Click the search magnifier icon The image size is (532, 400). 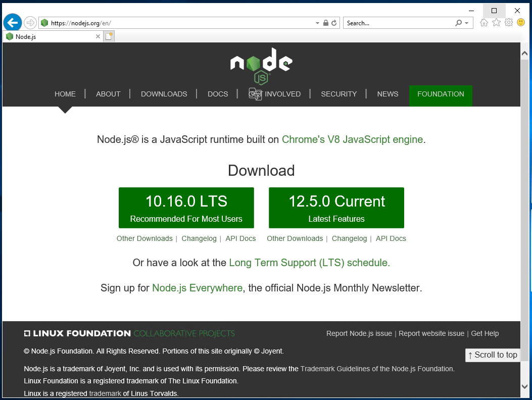coord(458,23)
